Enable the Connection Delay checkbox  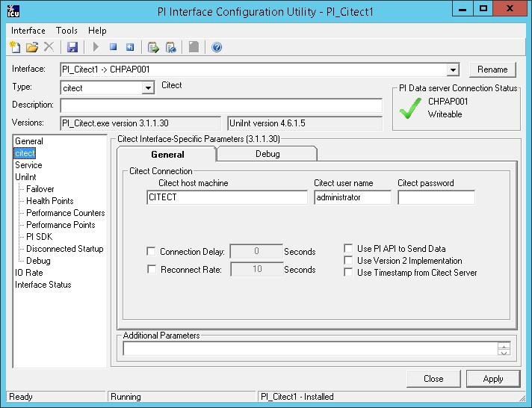[x=151, y=252]
